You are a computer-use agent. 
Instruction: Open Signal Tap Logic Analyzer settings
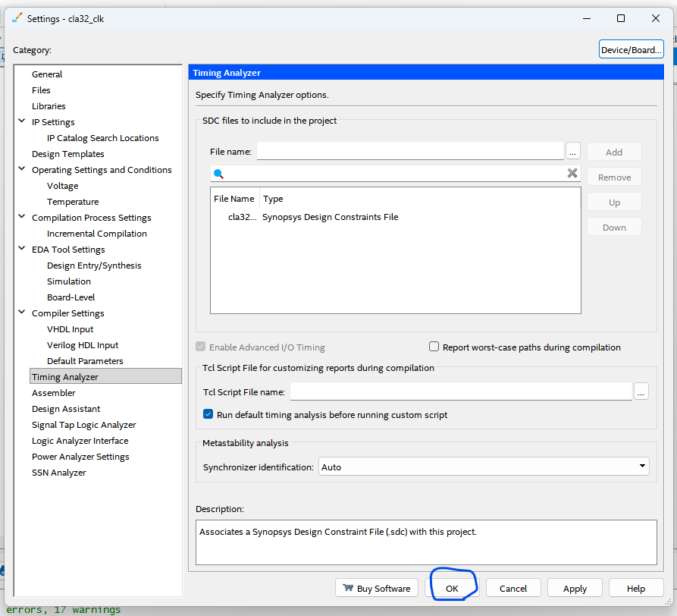click(83, 425)
